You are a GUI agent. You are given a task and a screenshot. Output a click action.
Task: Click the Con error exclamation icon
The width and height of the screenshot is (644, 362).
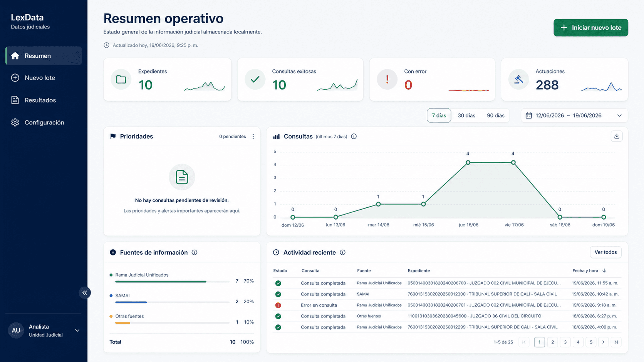coord(387,80)
